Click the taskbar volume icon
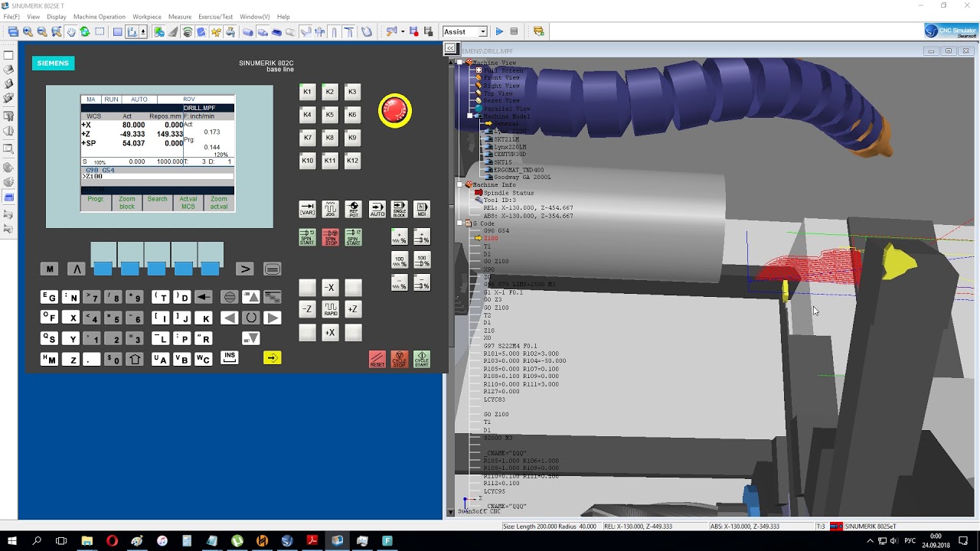Image resolution: width=980 pixels, height=551 pixels. click(x=894, y=541)
